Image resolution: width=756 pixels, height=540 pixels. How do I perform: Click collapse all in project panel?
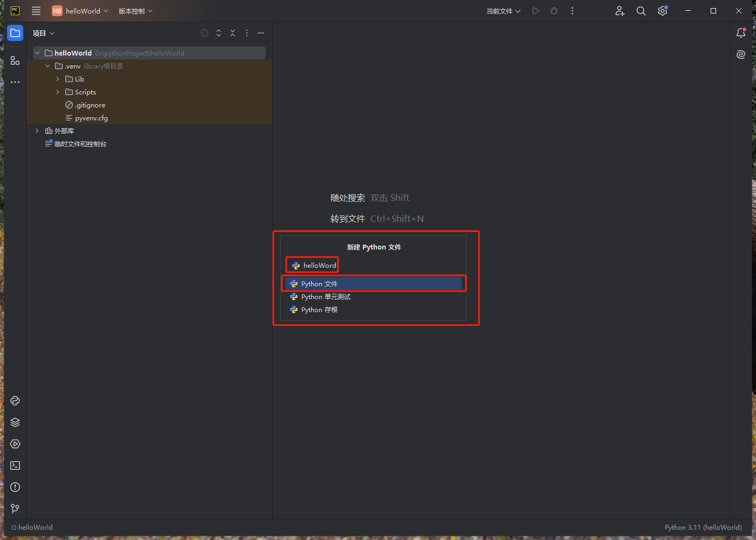pos(233,33)
